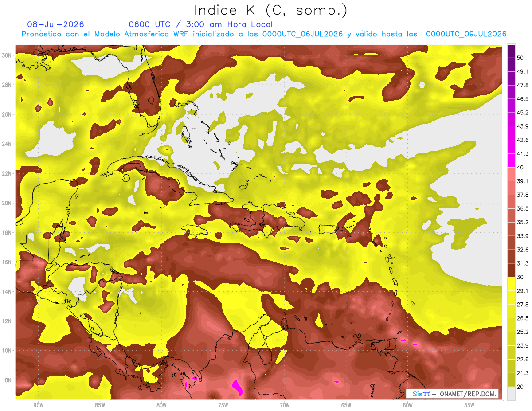Click the latitude label "28N"

point(7,85)
